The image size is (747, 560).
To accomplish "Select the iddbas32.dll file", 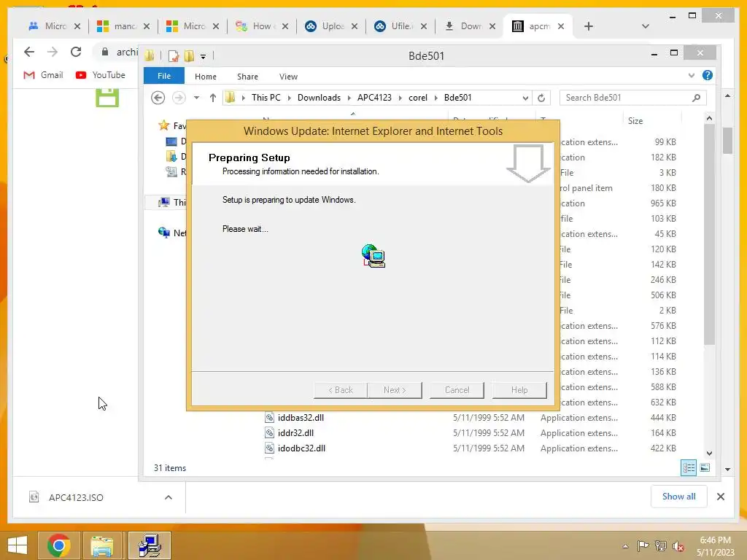I will [x=301, y=418].
